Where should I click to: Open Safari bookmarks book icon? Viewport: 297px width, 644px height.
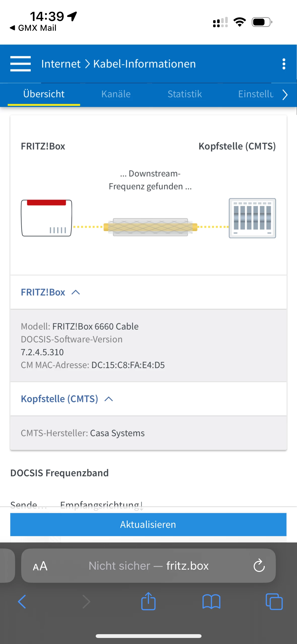click(211, 601)
